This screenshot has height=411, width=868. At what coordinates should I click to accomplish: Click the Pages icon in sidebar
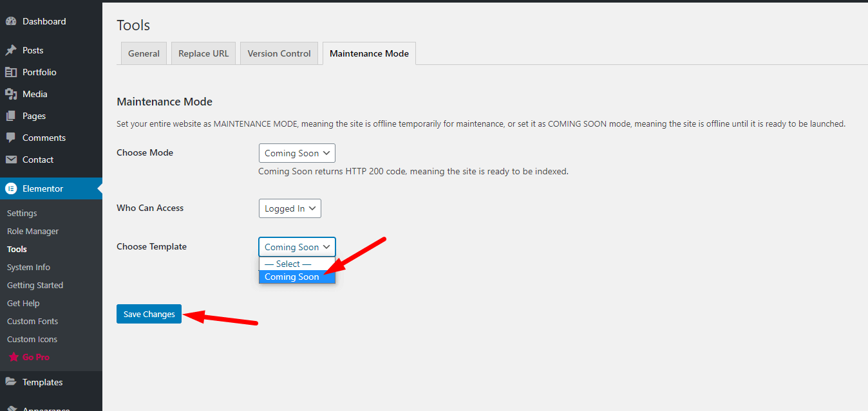pos(11,116)
